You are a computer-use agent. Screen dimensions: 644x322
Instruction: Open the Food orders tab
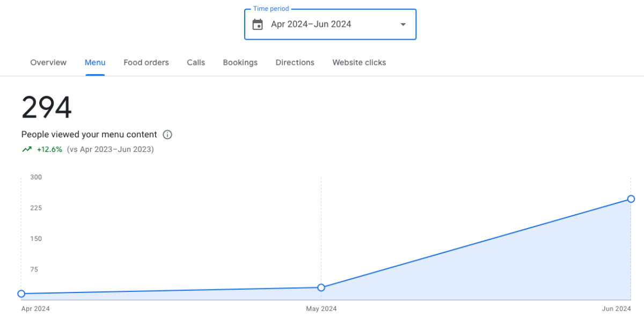coord(146,62)
